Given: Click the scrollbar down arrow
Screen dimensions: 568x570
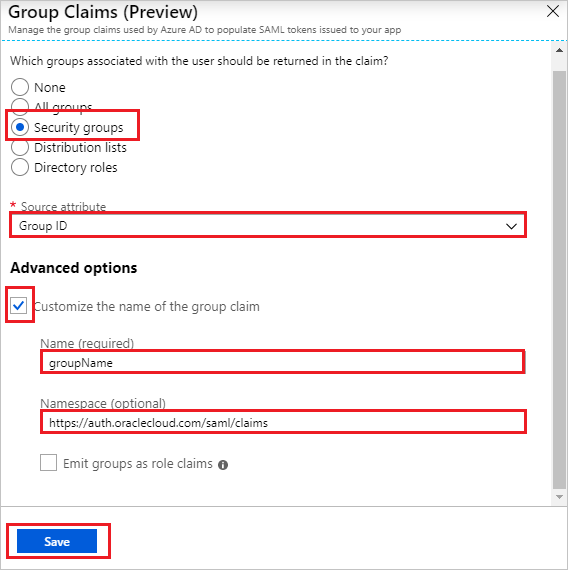Looking at the screenshot, I should click(559, 497).
